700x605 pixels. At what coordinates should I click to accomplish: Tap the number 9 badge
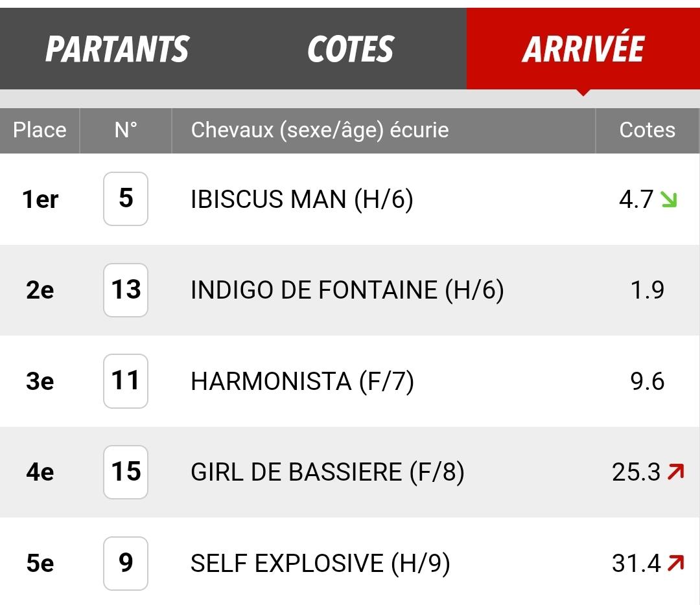[126, 563]
